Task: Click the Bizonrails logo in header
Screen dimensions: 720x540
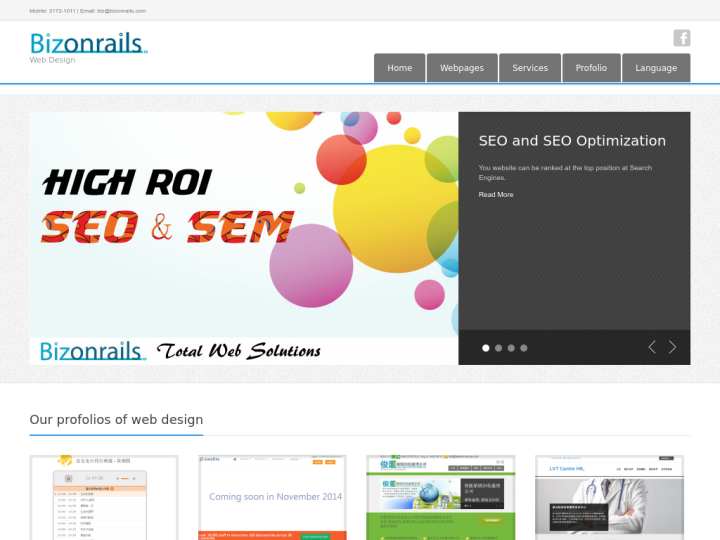Action: click(88, 43)
